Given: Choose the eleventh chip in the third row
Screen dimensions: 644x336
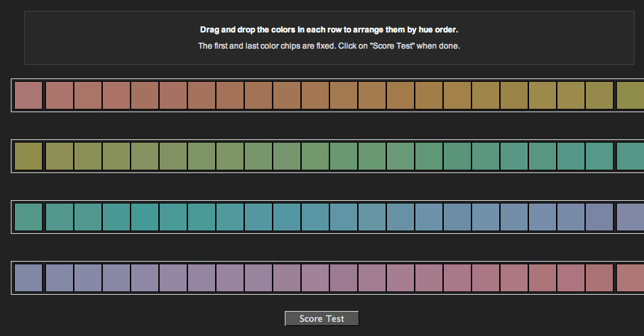Looking at the screenshot, I should pos(315,216).
